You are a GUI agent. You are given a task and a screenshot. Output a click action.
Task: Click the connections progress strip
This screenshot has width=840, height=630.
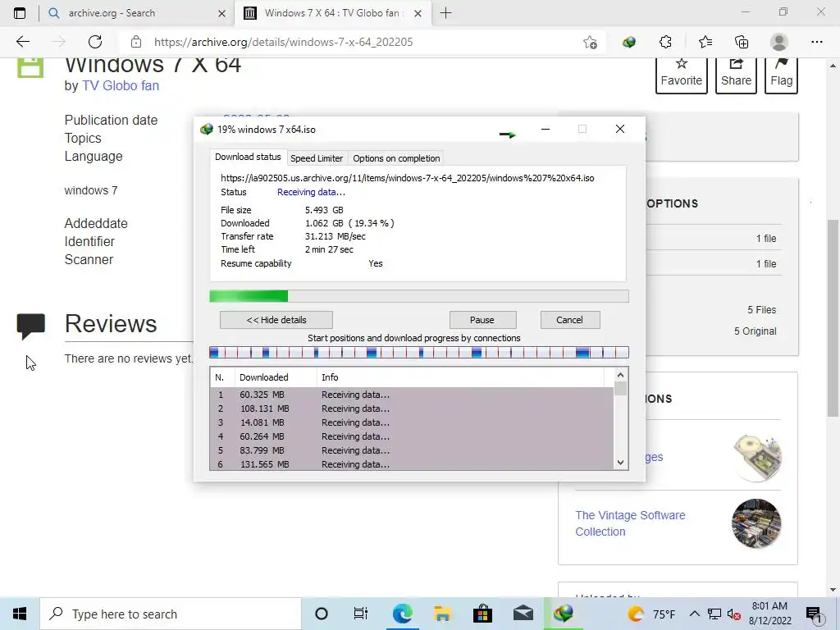point(419,353)
